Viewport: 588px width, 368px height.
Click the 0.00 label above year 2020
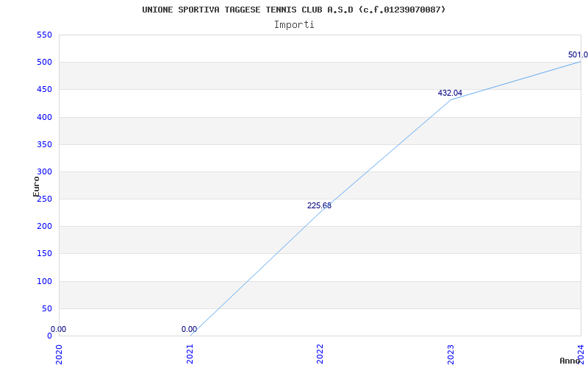click(x=58, y=329)
